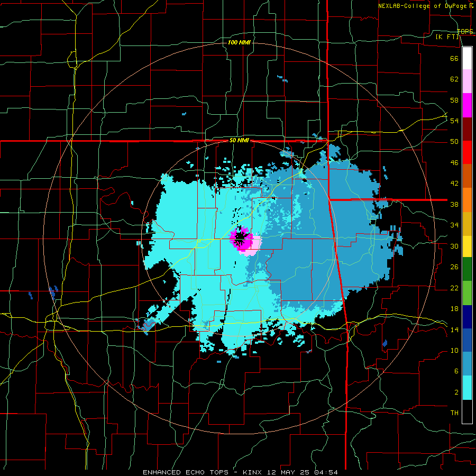Image resolution: width=476 pixels, height=476 pixels.
Task: Select the steel blue 14 kft legend color
Action: point(467,364)
